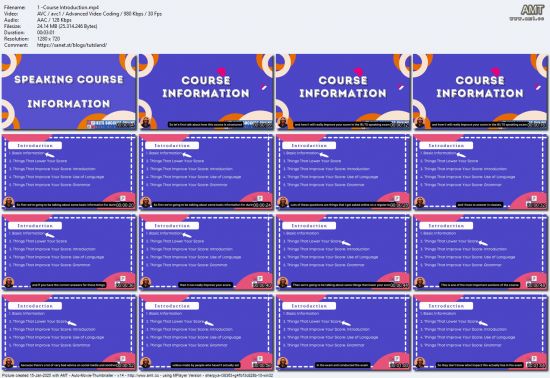Click the 'Audio:' label

[x=11, y=20]
